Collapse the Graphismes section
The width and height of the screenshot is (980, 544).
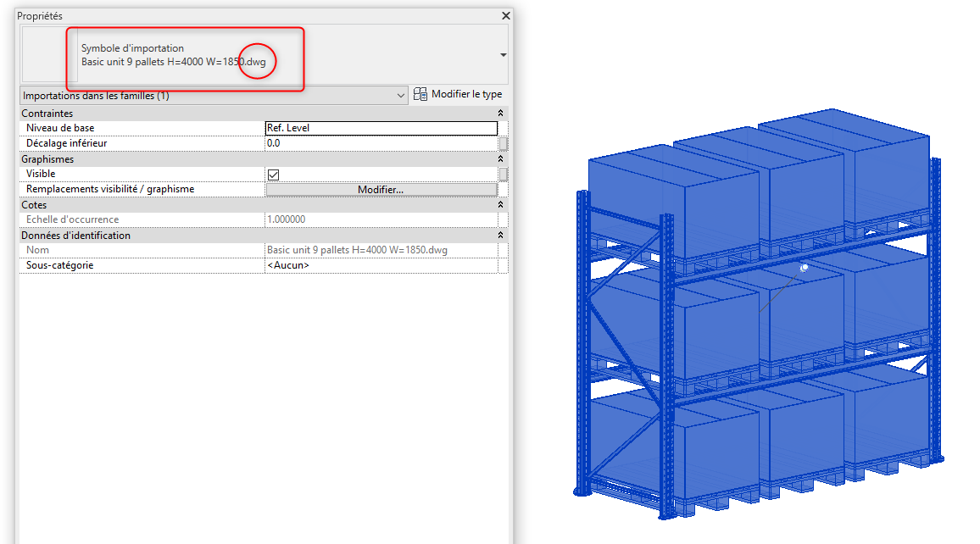[x=500, y=159]
